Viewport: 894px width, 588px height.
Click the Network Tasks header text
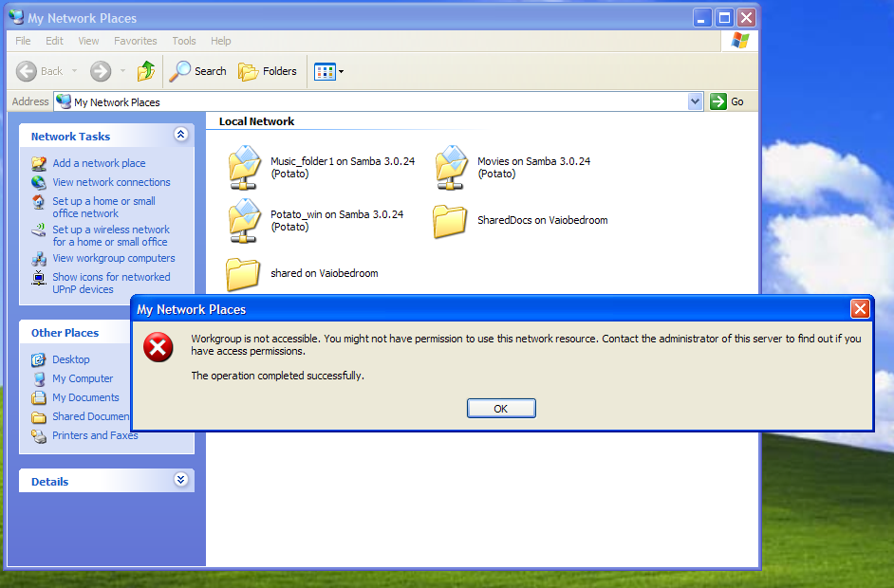70,137
